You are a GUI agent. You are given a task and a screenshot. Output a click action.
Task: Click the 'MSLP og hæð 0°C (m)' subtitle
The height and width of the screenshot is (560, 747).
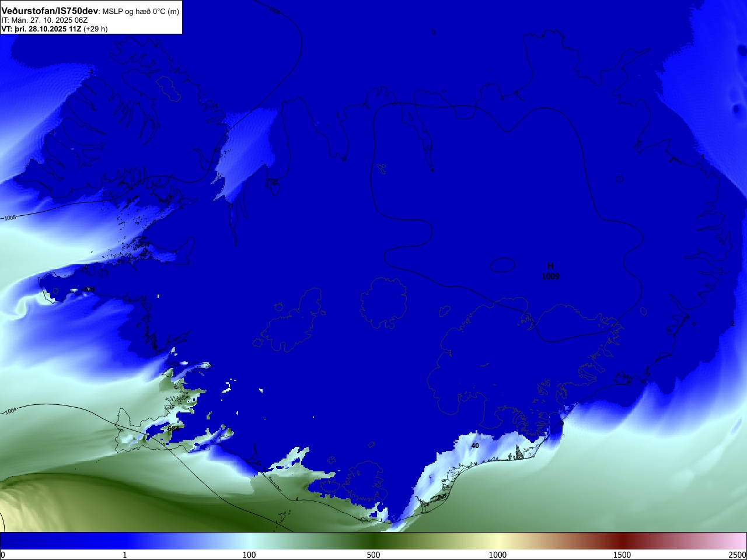coord(141,12)
